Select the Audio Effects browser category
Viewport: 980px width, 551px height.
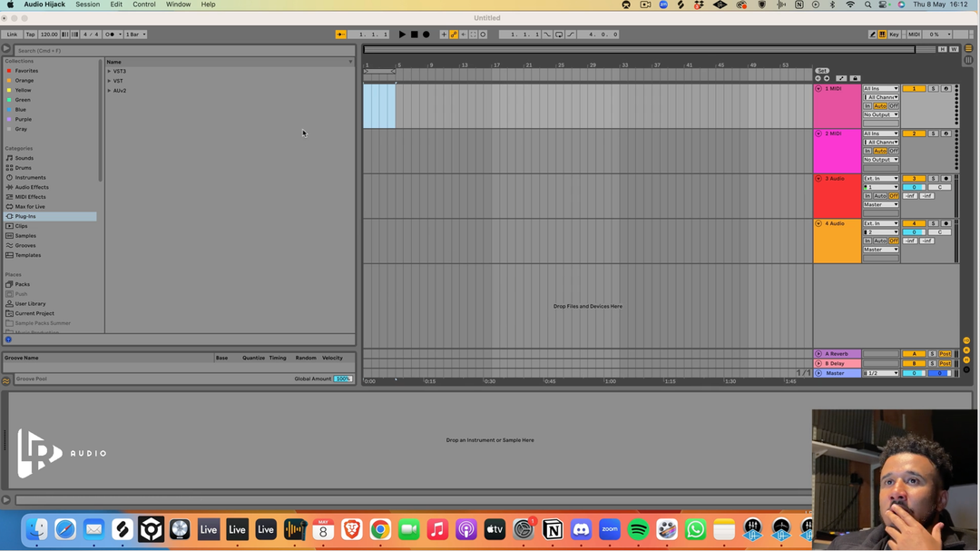[x=32, y=187]
